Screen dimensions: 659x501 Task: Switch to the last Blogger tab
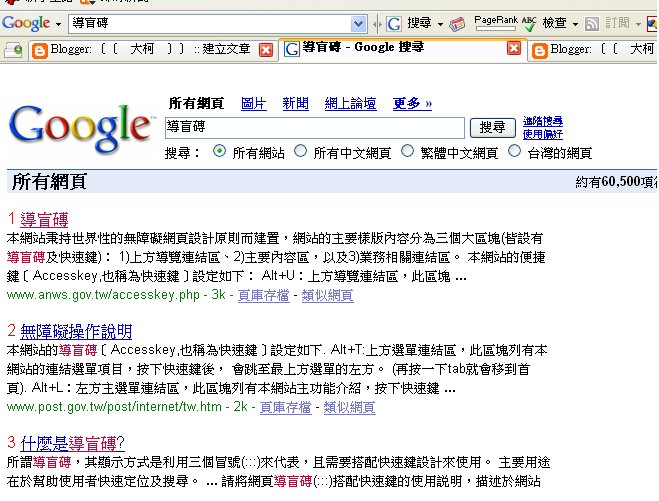click(593, 50)
